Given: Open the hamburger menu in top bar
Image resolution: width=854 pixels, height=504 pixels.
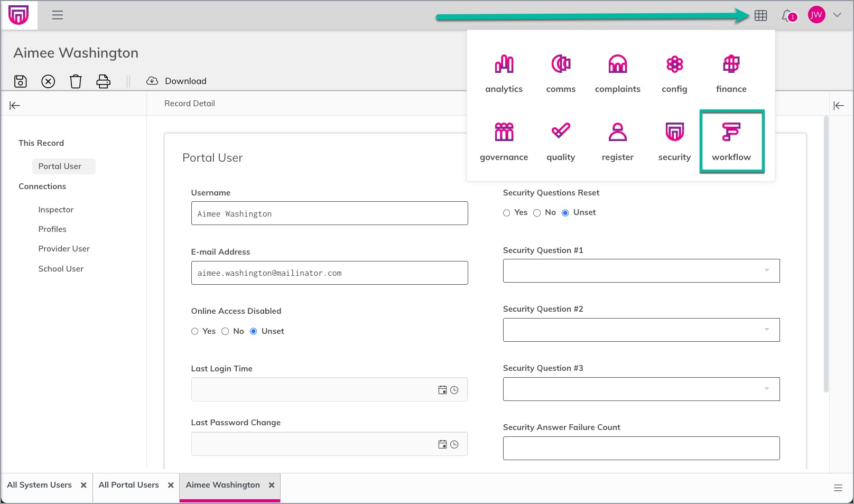Looking at the screenshot, I should 58,15.
